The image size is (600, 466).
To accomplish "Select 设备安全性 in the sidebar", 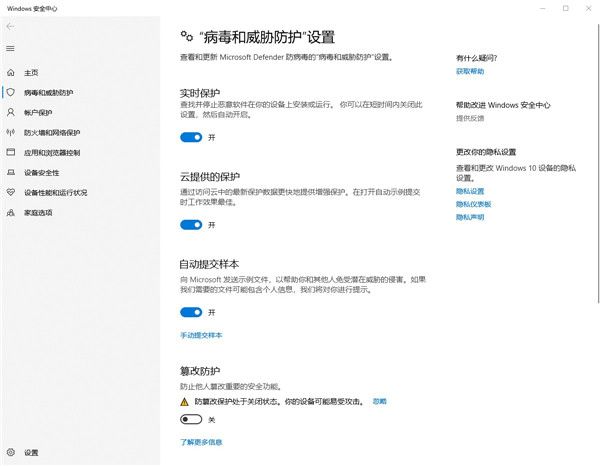I will coord(42,173).
